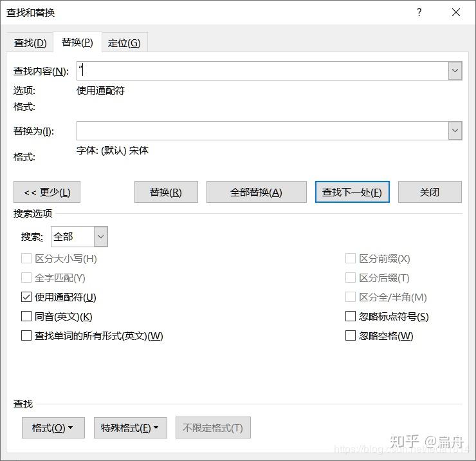
Task: Click the 搜索选项 section label
Action: coord(33,214)
